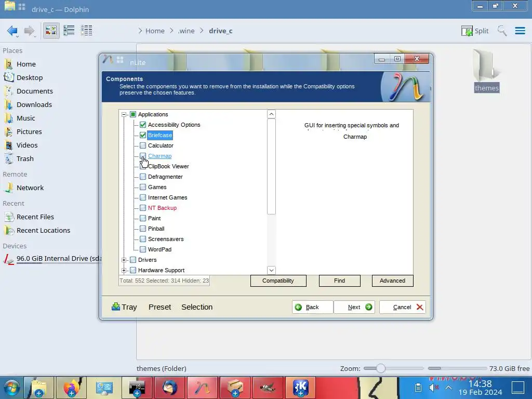532x399 pixels.
Task: Check the Internet Games checkbox
Action: [143, 197]
